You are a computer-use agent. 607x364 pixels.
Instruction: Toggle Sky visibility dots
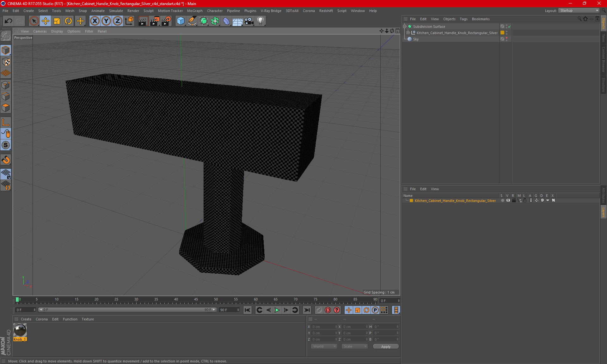(x=507, y=39)
